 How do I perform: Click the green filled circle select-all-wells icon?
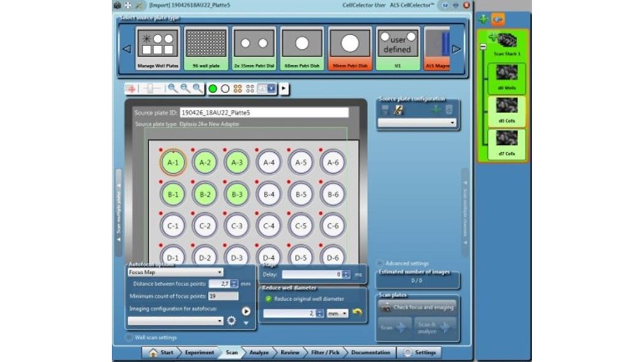click(213, 88)
